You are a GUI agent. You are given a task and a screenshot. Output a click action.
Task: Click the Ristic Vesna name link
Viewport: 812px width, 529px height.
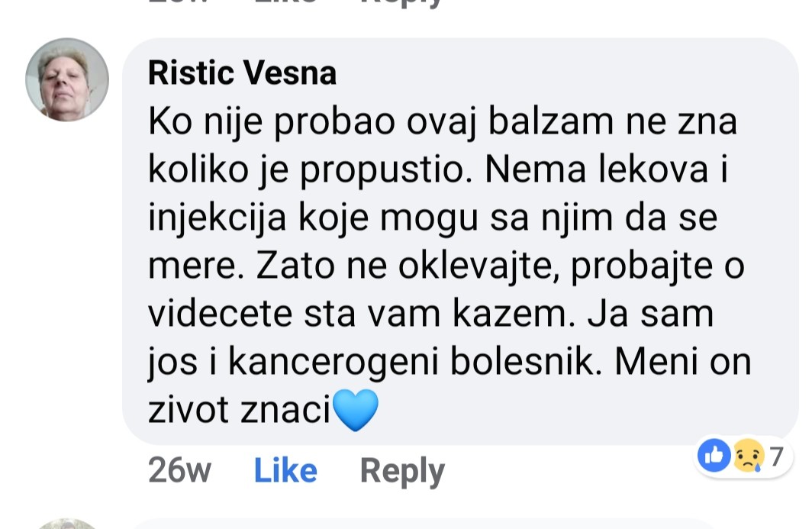[x=243, y=73]
